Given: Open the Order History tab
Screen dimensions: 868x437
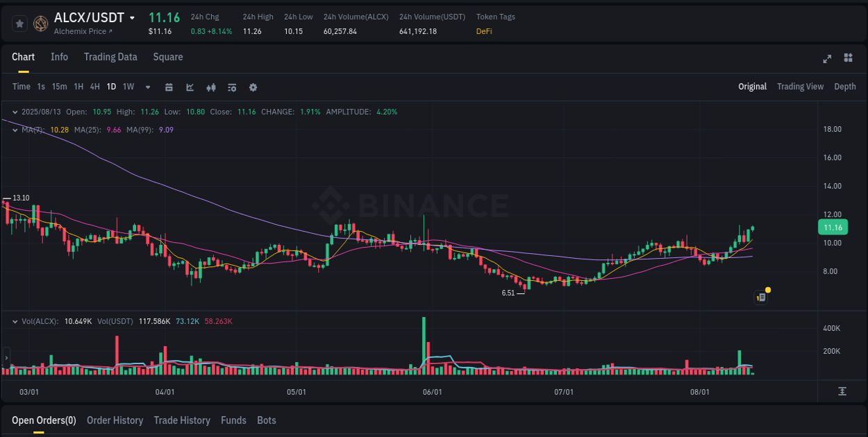Looking at the screenshot, I should pos(115,420).
